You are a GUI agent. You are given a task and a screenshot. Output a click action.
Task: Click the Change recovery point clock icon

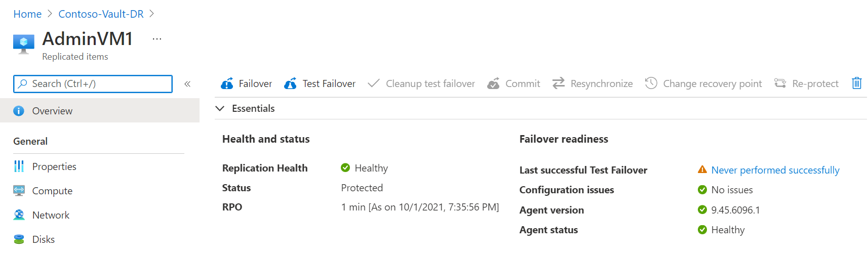point(651,83)
